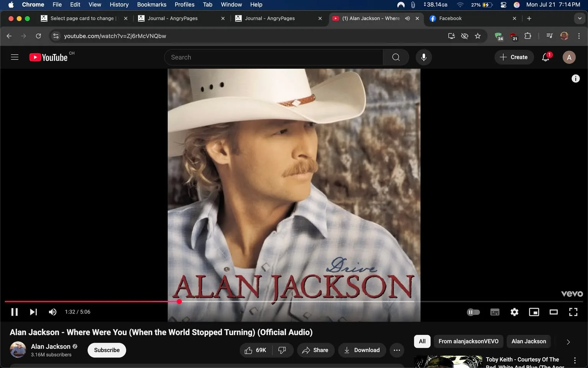Open the Apple menu
588x368 pixels.
11,5
